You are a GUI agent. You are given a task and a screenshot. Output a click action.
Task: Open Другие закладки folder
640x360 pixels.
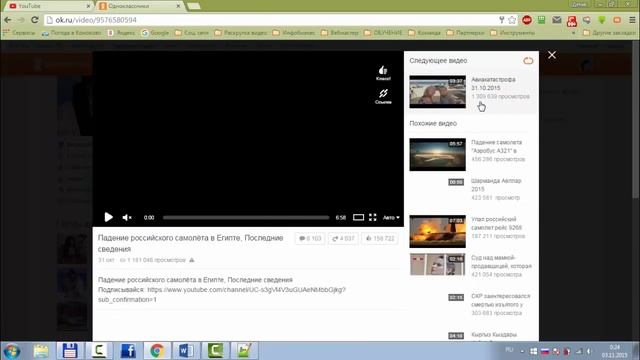609,32
